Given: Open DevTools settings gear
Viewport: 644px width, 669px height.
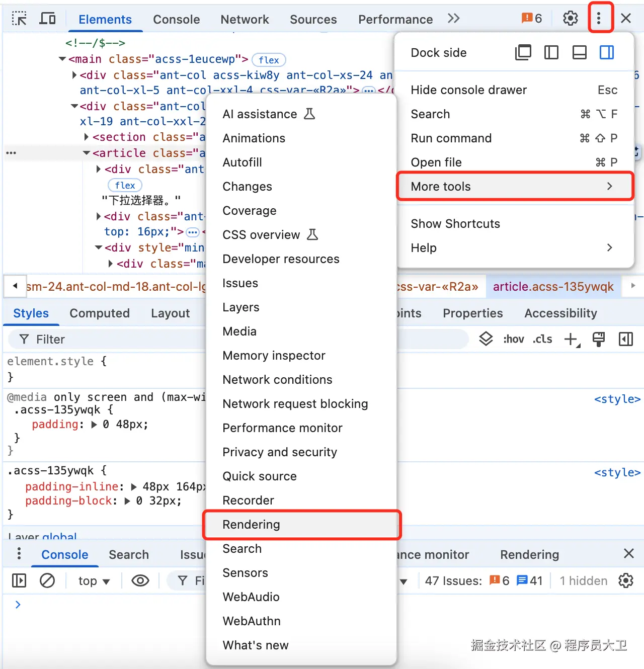Looking at the screenshot, I should click(570, 19).
